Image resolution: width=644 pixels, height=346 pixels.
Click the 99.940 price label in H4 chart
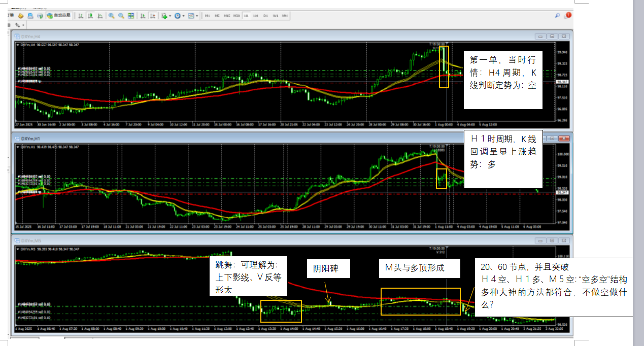[562, 52]
